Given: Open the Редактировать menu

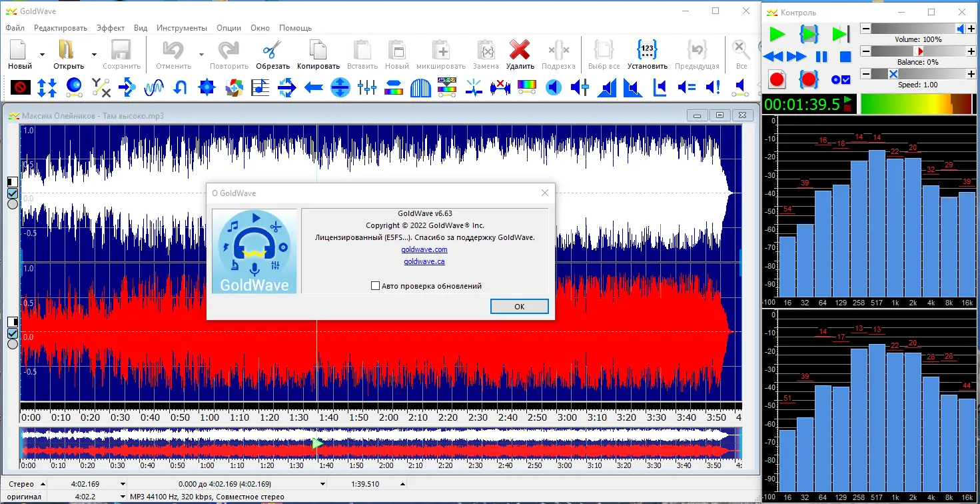Looking at the screenshot, I should point(61,28).
